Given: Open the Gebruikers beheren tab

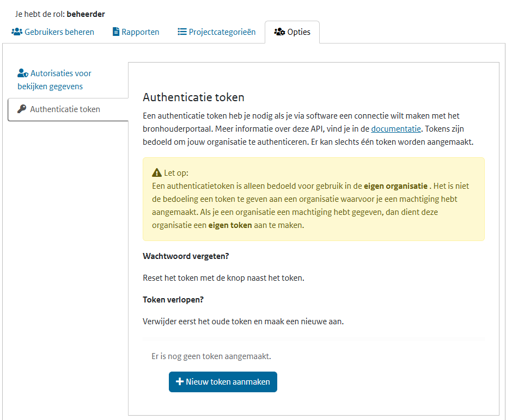Looking at the screenshot, I should 59,32.
